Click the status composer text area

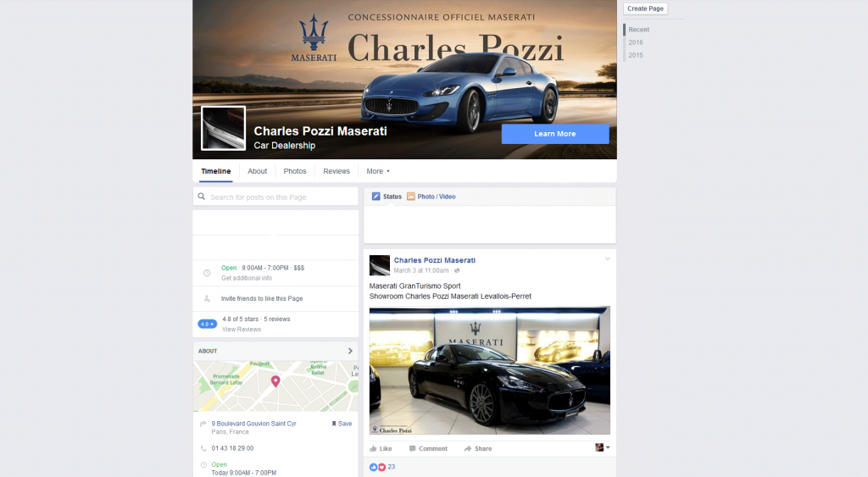click(x=490, y=225)
